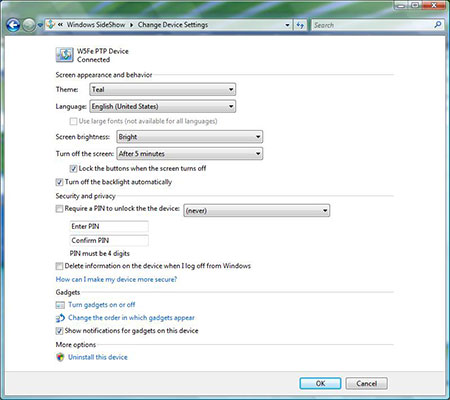This screenshot has height=400, width=450.
Task: Open the Turn off the screen dropdown
Action: 190,154
